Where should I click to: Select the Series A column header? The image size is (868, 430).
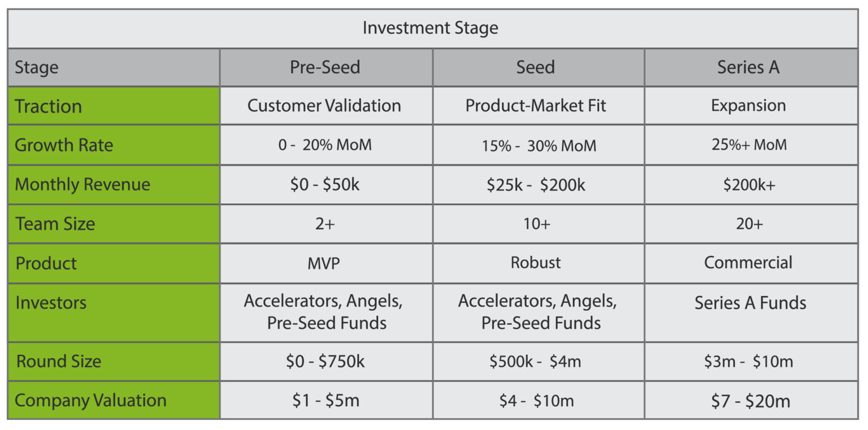(748, 67)
